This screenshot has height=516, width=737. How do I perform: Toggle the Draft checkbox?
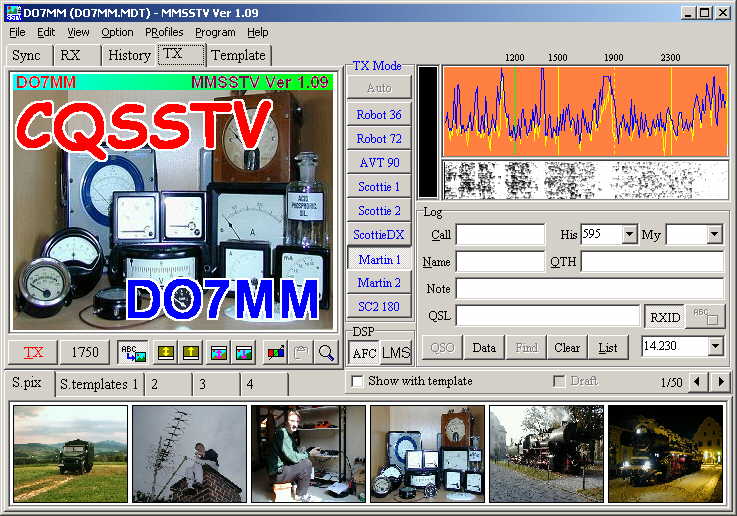click(x=559, y=381)
